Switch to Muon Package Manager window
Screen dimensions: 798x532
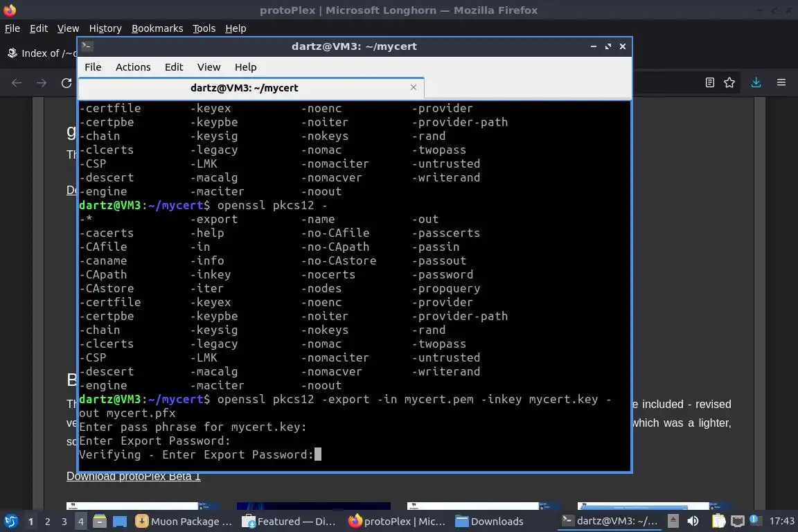(184, 522)
